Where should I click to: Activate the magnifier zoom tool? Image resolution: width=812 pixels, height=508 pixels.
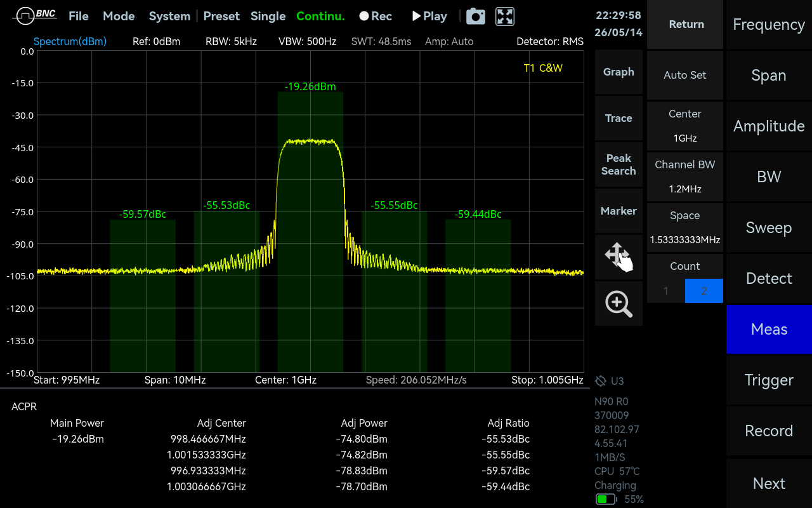(619, 304)
